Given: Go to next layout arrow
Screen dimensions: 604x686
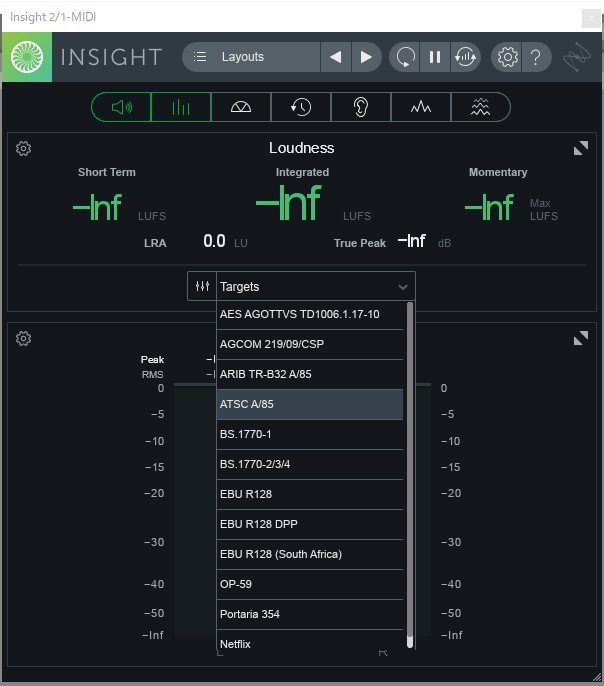Looking at the screenshot, I should [366, 57].
